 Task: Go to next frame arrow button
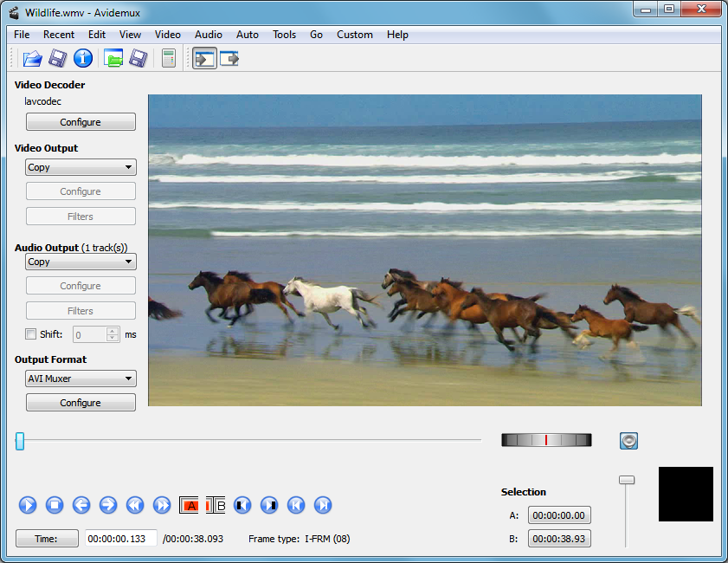[x=108, y=505]
